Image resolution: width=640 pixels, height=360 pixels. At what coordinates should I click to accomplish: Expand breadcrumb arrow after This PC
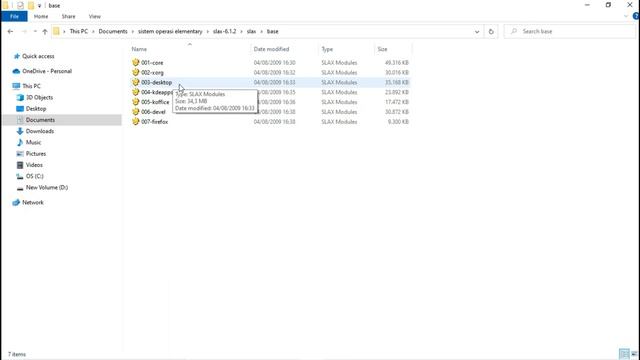pos(93,31)
